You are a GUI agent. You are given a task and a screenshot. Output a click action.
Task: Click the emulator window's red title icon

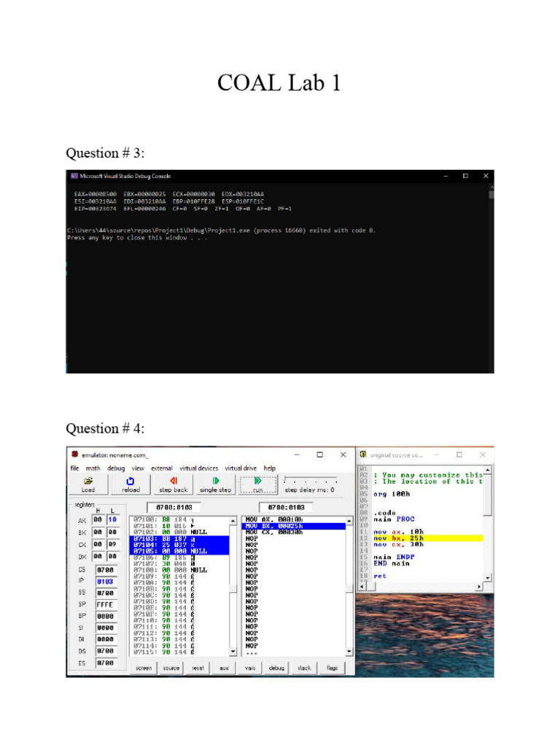click(74, 454)
